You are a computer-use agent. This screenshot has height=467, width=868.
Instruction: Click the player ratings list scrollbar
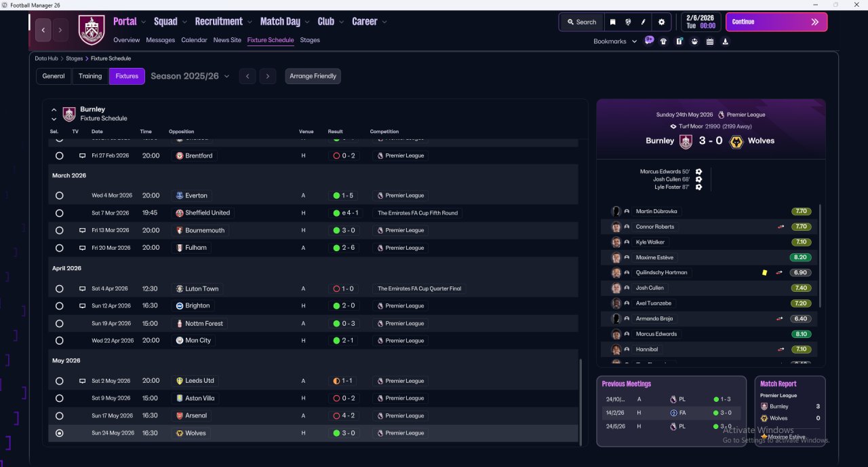tap(821, 255)
